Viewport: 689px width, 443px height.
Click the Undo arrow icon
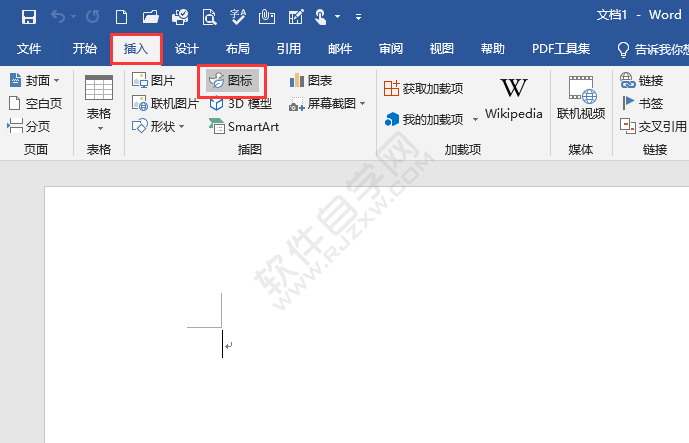(x=58, y=17)
